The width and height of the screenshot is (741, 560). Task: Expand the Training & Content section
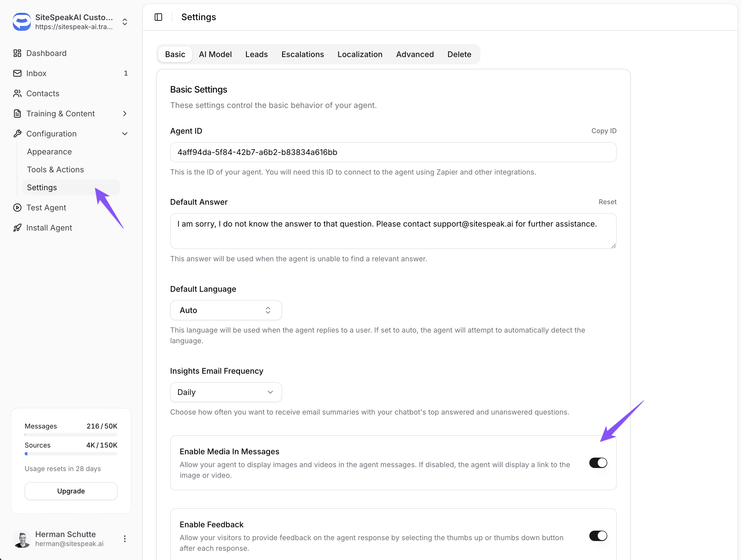[x=125, y=114]
